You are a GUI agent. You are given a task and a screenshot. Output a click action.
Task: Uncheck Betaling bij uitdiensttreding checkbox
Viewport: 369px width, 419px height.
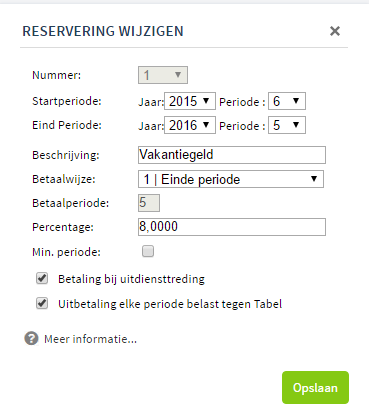(x=42, y=278)
